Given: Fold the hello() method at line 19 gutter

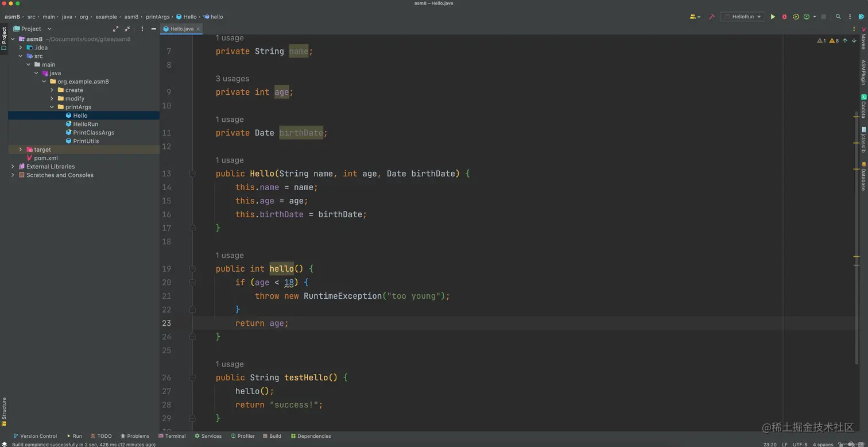Looking at the screenshot, I should 192,269.
